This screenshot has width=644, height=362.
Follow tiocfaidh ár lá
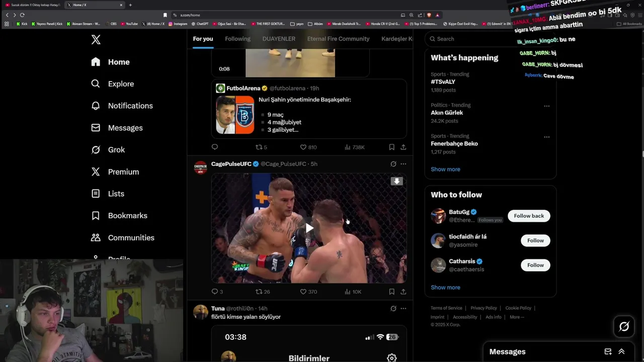535,240
